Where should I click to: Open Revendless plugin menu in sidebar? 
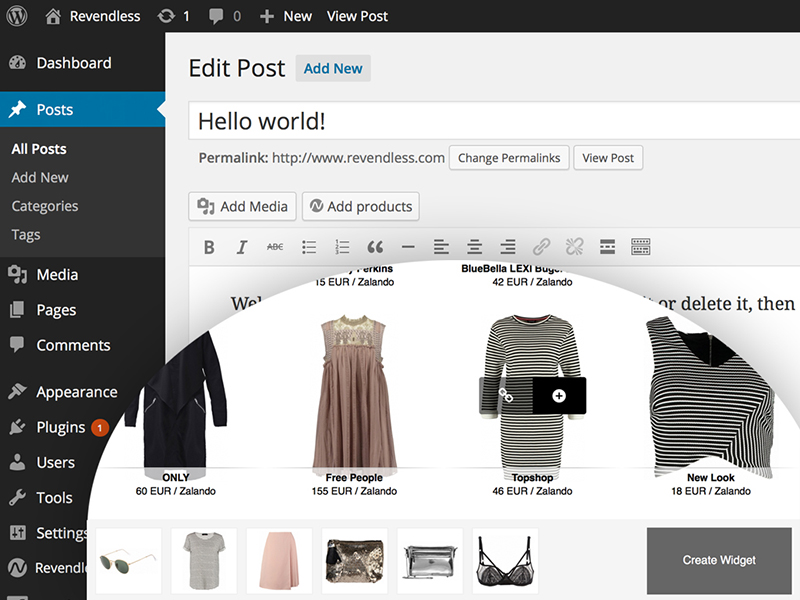coord(47,567)
